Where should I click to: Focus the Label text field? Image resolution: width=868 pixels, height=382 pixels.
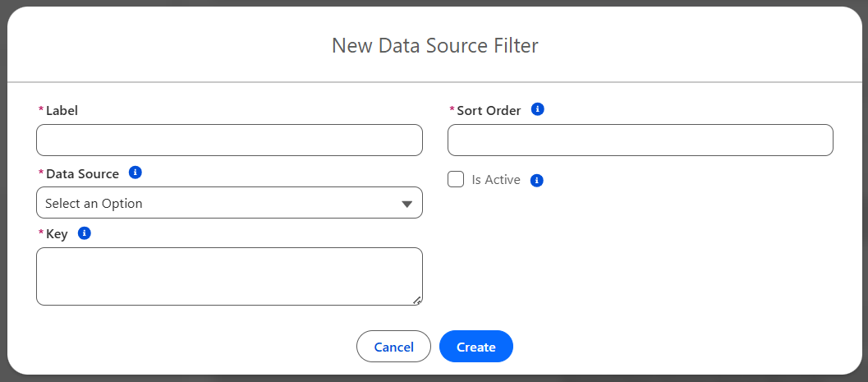[229, 140]
